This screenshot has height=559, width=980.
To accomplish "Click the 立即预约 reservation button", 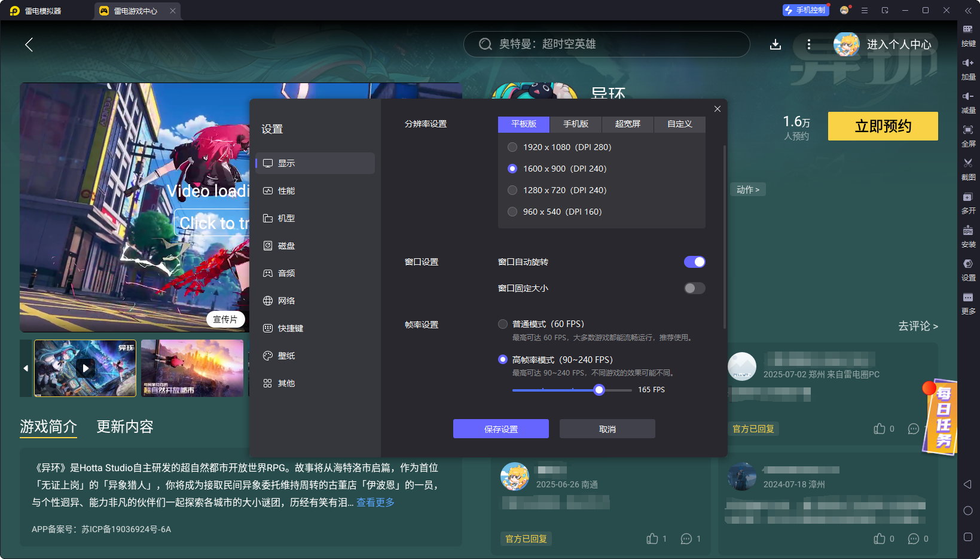I will click(882, 126).
